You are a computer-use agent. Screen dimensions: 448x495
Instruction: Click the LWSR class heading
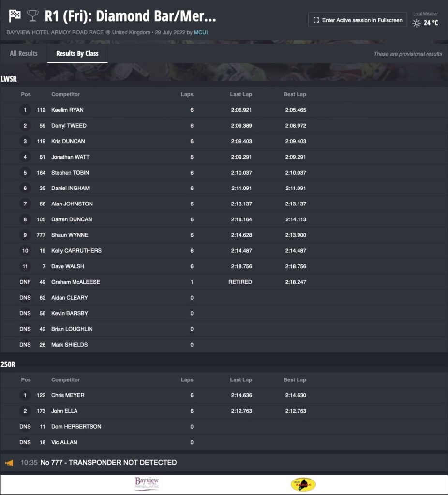pos(9,79)
